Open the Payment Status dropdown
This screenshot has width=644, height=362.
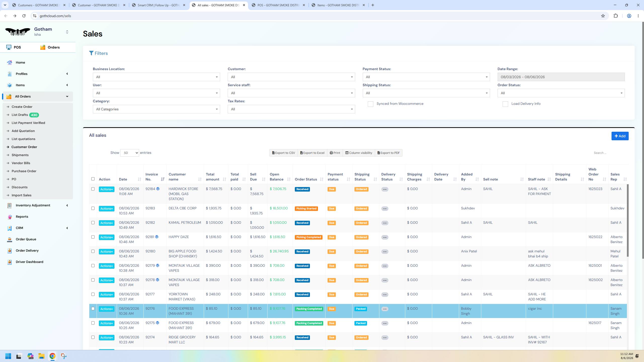coord(426,77)
